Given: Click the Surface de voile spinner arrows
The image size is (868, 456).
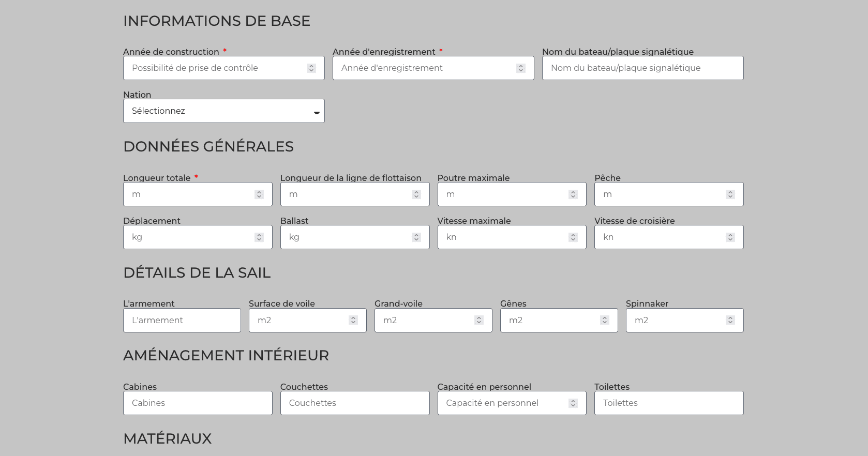Looking at the screenshot, I should (x=353, y=321).
